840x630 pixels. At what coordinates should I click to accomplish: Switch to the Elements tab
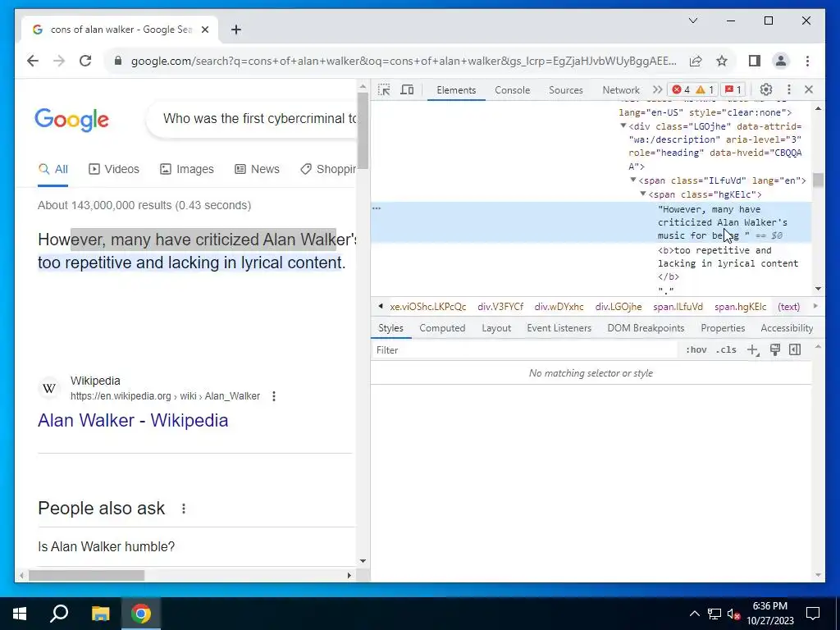pyautogui.click(x=456, y=90)
